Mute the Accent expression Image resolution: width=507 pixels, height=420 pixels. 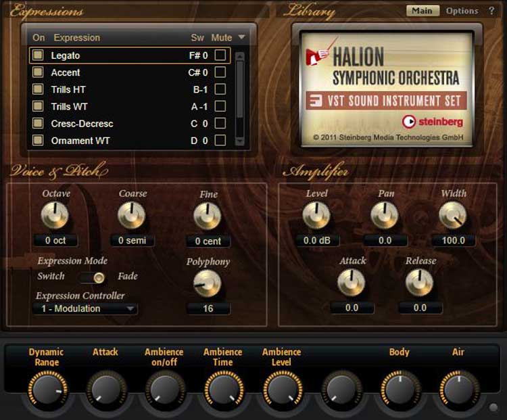[x=220, y=72]
